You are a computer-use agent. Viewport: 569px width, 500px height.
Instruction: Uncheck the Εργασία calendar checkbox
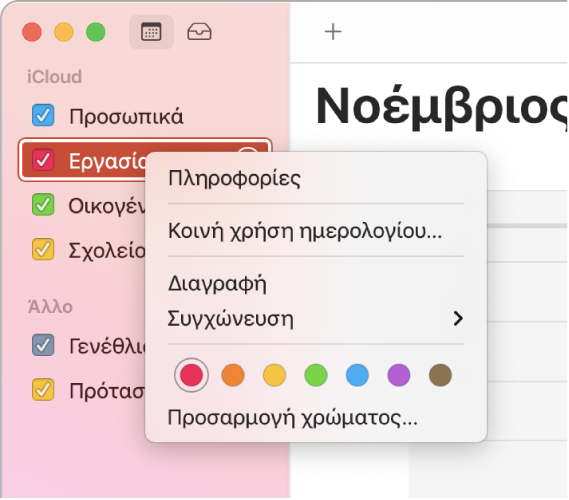43,160
